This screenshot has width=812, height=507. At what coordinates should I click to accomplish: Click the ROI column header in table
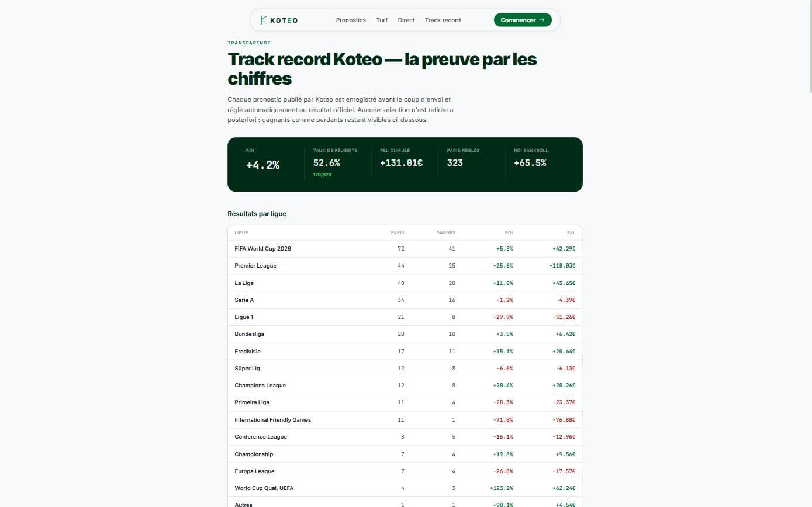point(509,232)
